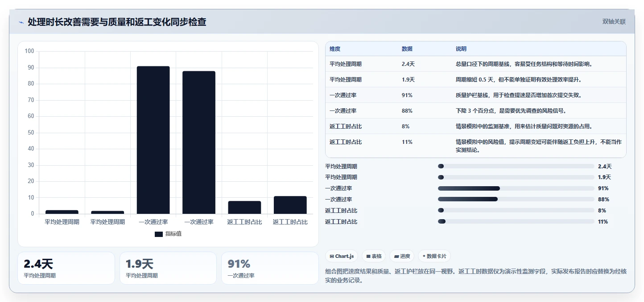The image size is (644, 302).
Task: Click the rightmost chart bar at 11
Action: (x=290, y=205)
